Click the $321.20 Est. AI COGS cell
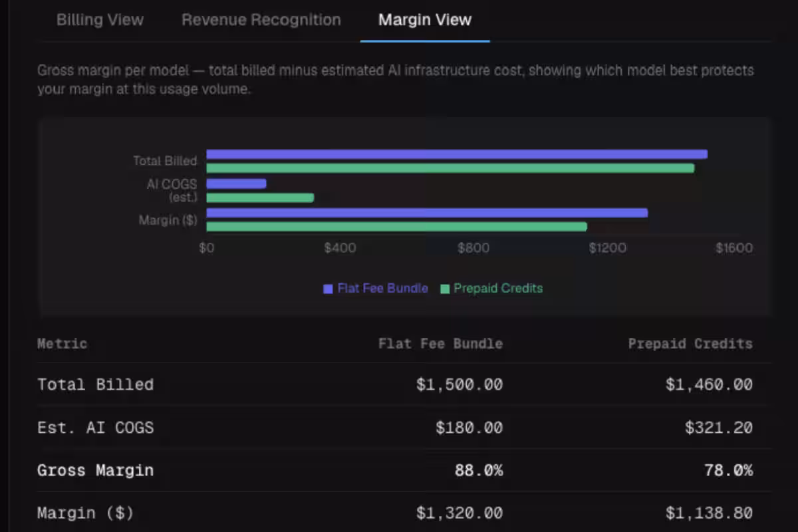Screen dimensions: 798x532 (719, 428)
